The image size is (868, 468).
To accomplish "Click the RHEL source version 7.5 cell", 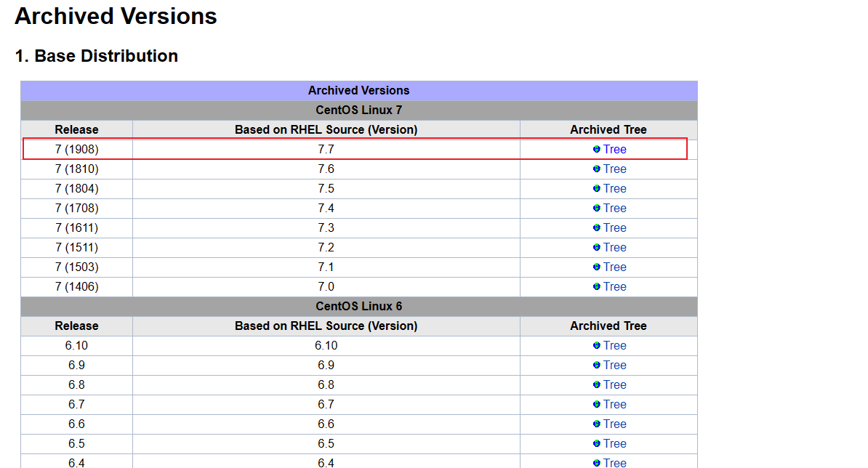I will (x=326, y=189).
